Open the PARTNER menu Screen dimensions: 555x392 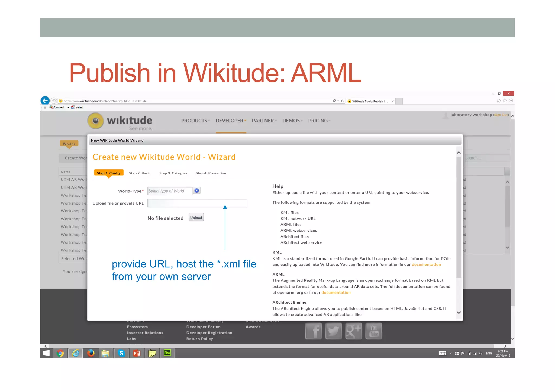[x=264, y=121]
